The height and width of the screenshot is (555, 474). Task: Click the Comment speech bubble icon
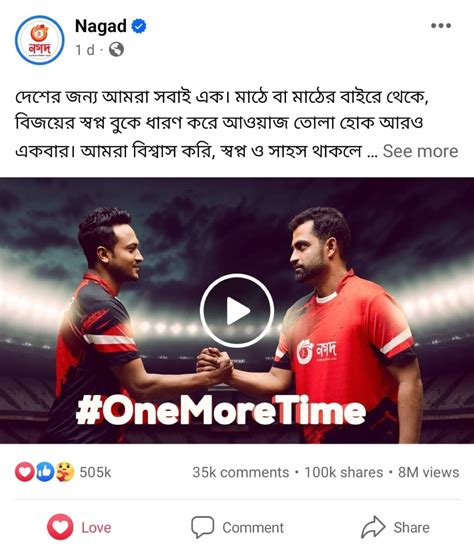click(202, 527)
